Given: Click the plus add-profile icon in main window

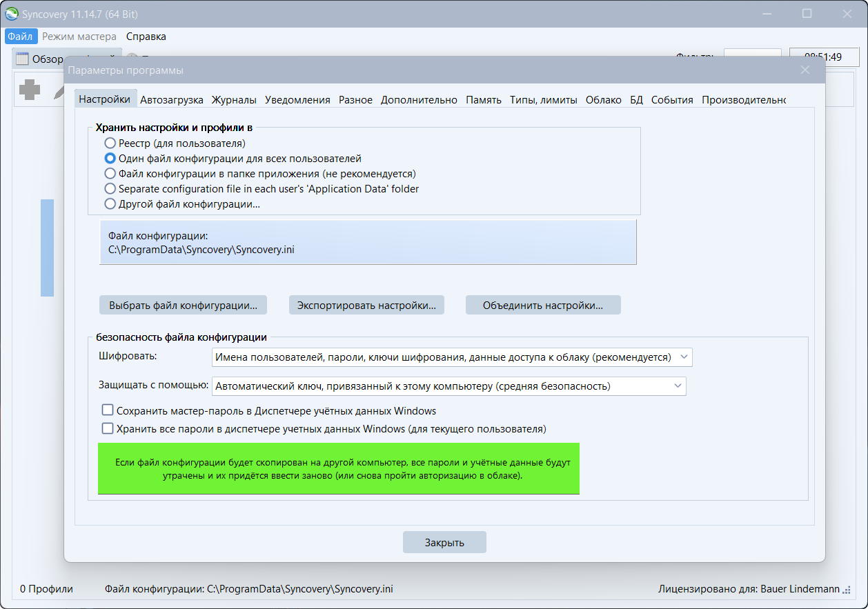Looking at the screenshot, I should tap(30, 90).
